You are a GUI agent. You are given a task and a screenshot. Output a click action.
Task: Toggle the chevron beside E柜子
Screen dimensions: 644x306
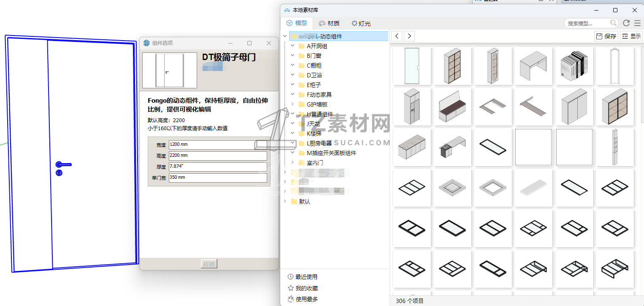[x=293, y=85]
